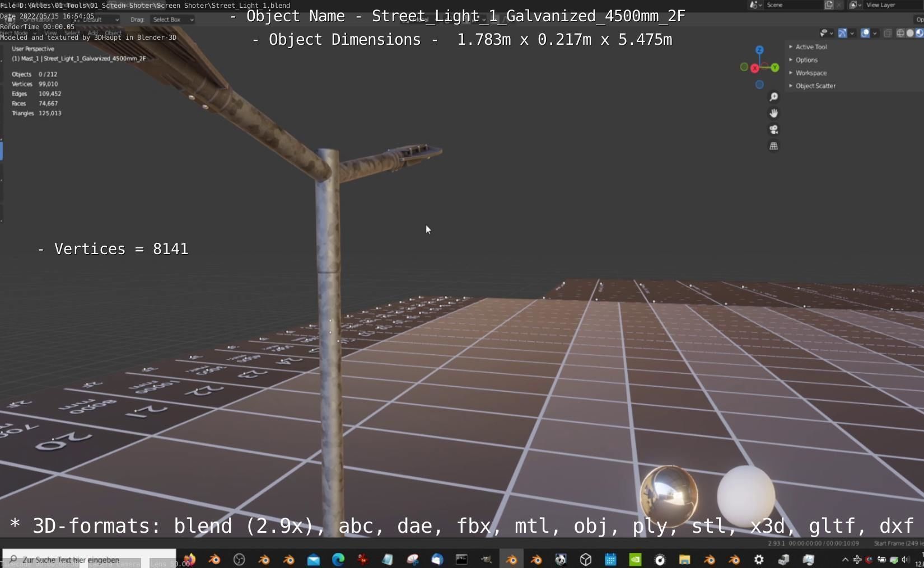Switch perspective/orthographic with the grid icon
Viewport: 924px width, 568px height.
point(773,146)
